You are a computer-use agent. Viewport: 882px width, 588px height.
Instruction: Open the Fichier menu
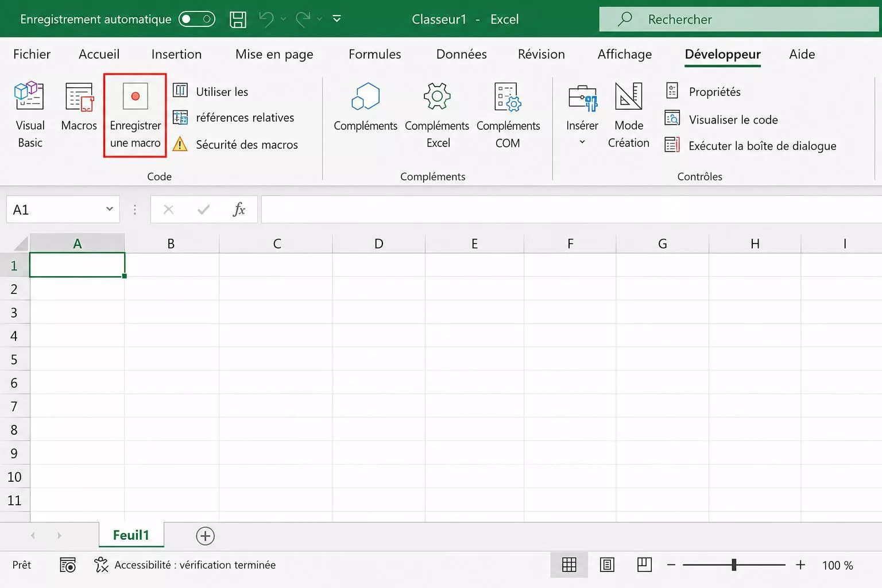point(32,54)
